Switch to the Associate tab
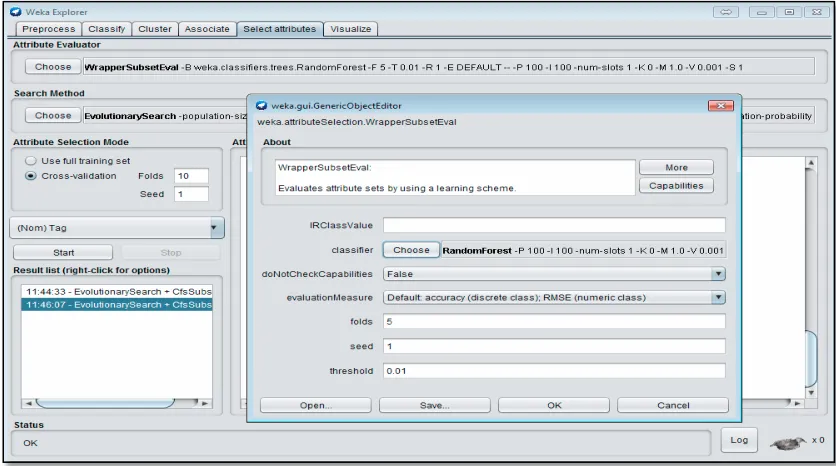 click(207, 29)
